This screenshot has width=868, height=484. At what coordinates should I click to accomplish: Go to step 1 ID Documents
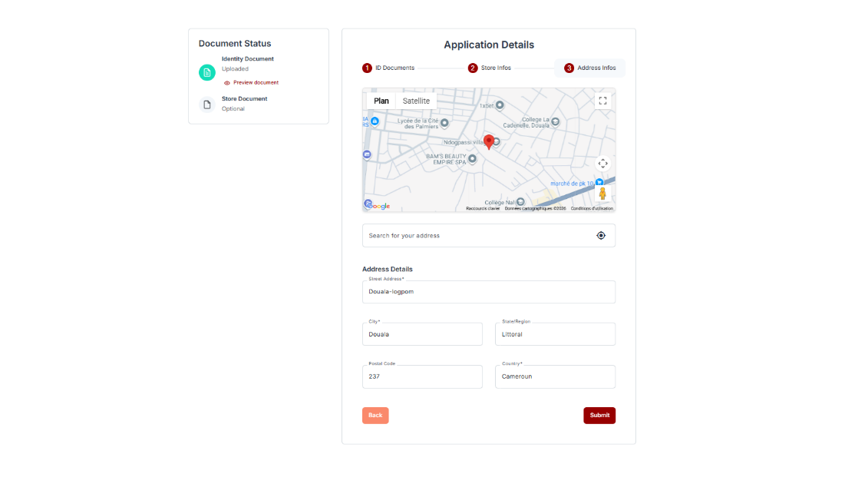click(388, 68)
